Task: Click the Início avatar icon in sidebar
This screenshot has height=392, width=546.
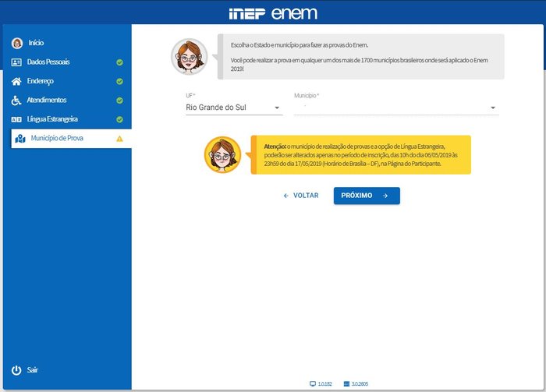Action: tap(16, 43)
